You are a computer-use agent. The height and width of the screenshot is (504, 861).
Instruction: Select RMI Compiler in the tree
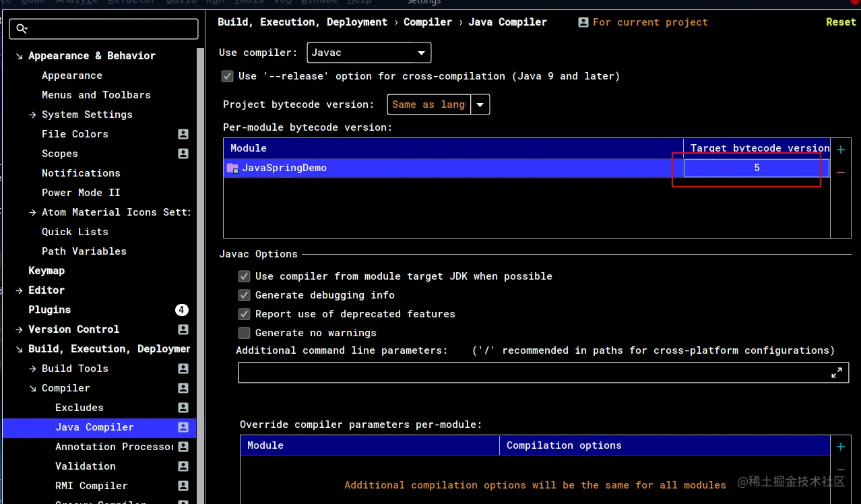(92, 486)
